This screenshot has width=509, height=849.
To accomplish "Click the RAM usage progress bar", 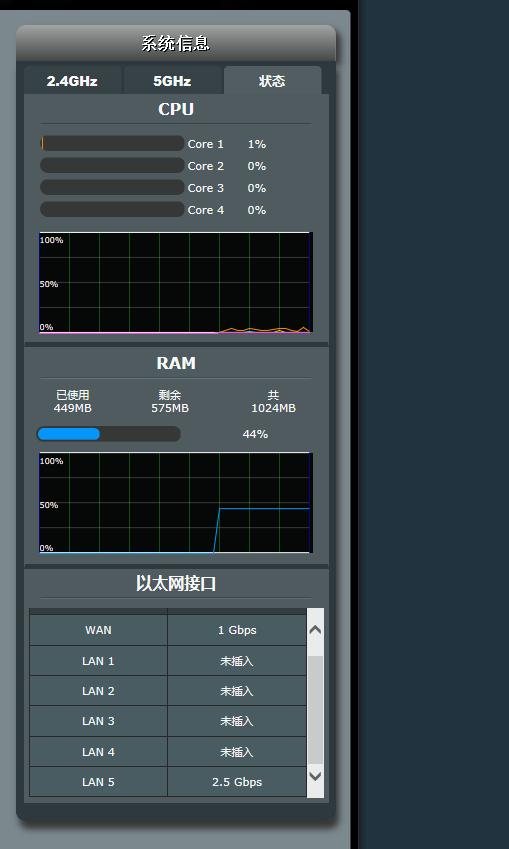I will (108, 434).
